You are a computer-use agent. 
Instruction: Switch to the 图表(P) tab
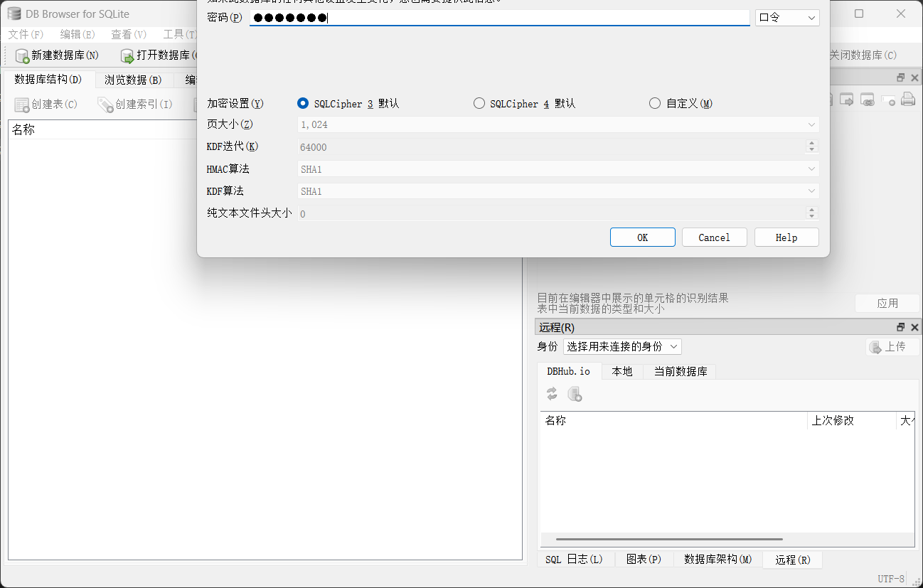[644, 560]
